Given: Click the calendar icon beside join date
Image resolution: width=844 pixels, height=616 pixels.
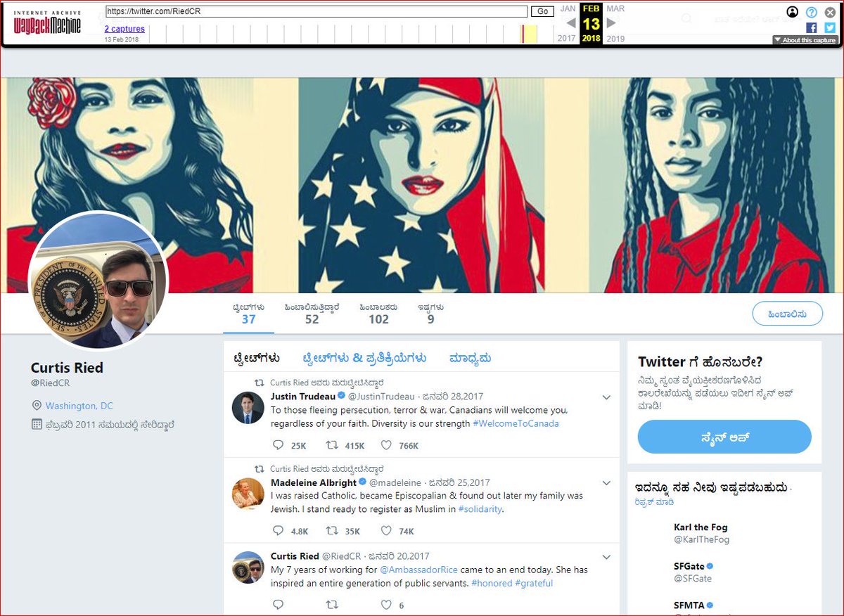Looking at the screenshot, I should (x=37, y=424).
